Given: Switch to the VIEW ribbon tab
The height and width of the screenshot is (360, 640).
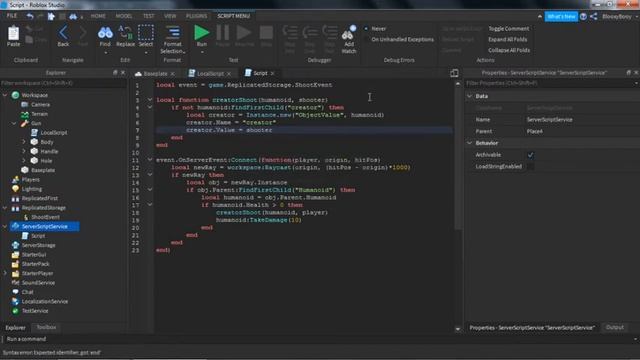Looking at the screenshot, I should click(170, 16).
